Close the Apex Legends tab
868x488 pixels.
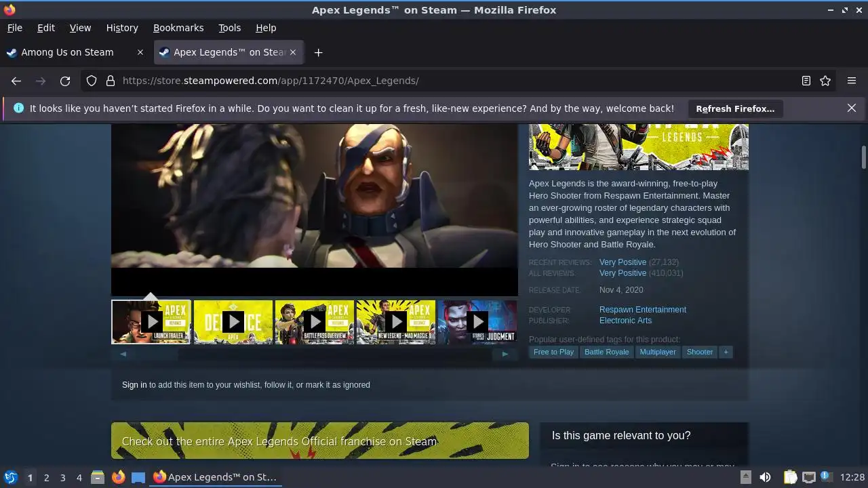(x=293, y=52)
